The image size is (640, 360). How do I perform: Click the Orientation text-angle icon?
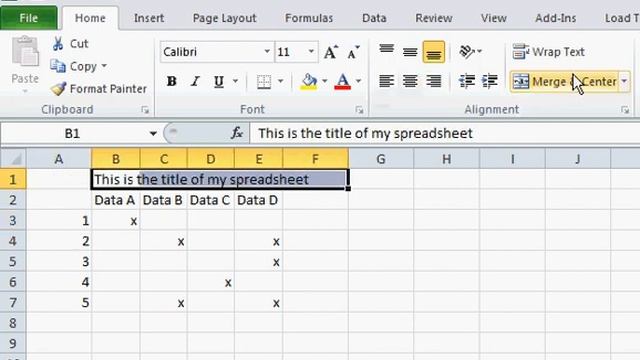tap(467, 51)
